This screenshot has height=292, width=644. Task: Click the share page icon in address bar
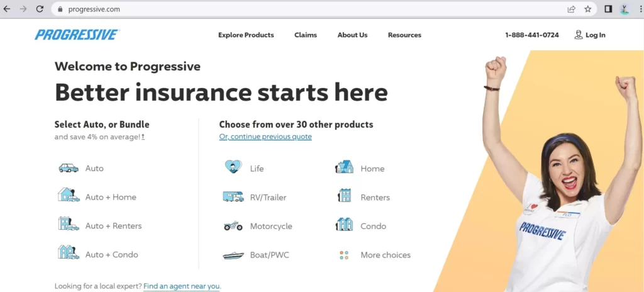(x=571, y=9)
